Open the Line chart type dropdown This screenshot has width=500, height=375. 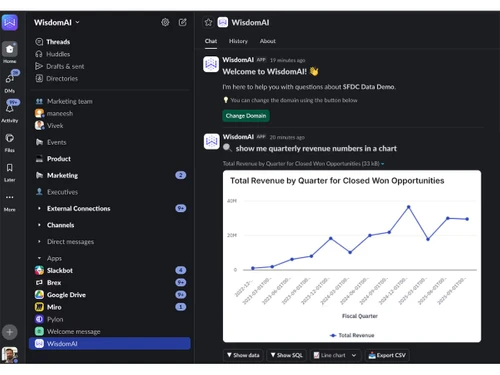coord(335,355)
